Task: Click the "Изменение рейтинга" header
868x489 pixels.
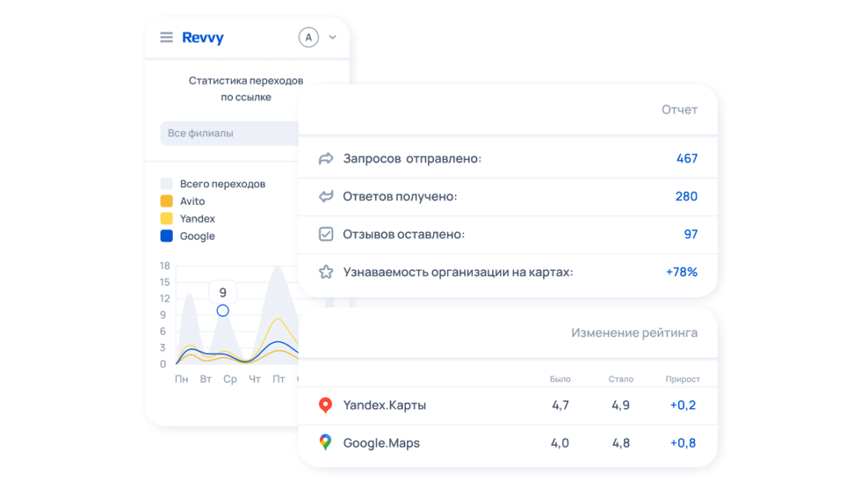Action: tap(635, 333)
